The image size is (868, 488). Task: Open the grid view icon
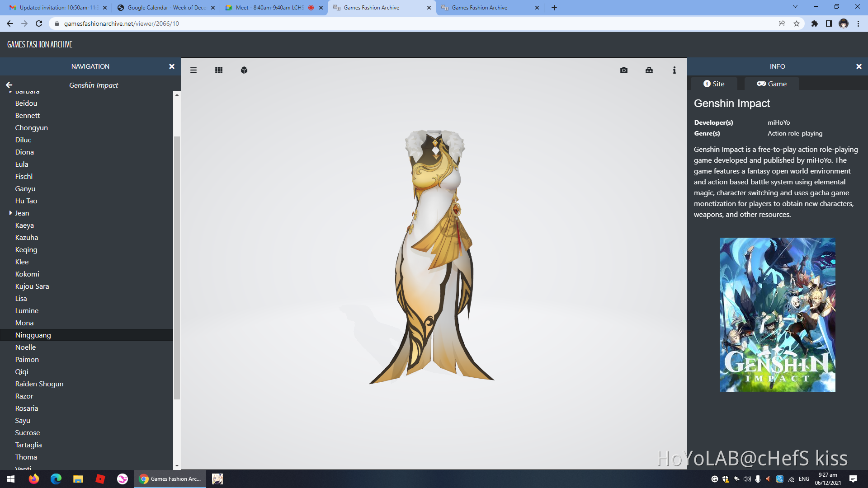[219, 70]
